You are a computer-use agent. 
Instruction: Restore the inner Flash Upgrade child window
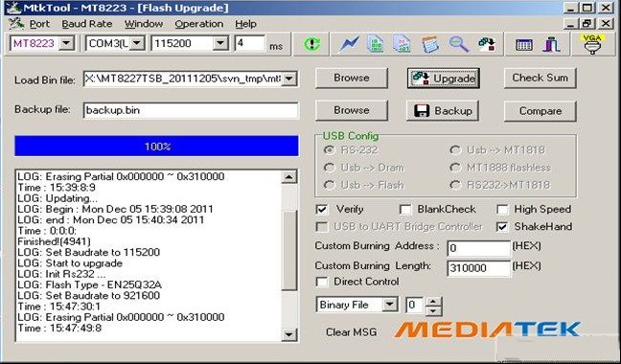click(587, 24)
